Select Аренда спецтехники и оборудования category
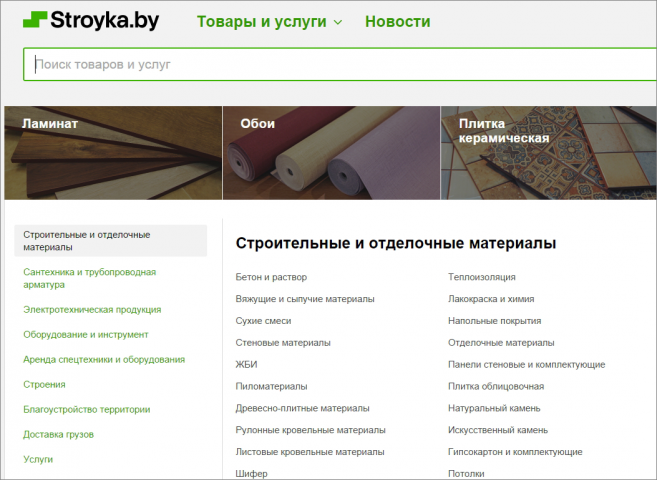 [104, 359]
